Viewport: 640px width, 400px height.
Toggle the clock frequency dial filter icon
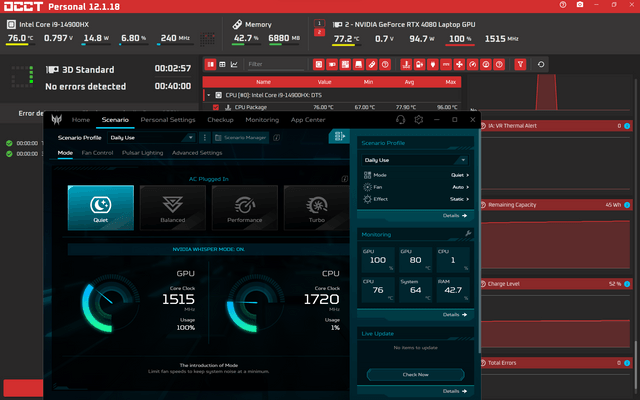(x=486, y=64)
